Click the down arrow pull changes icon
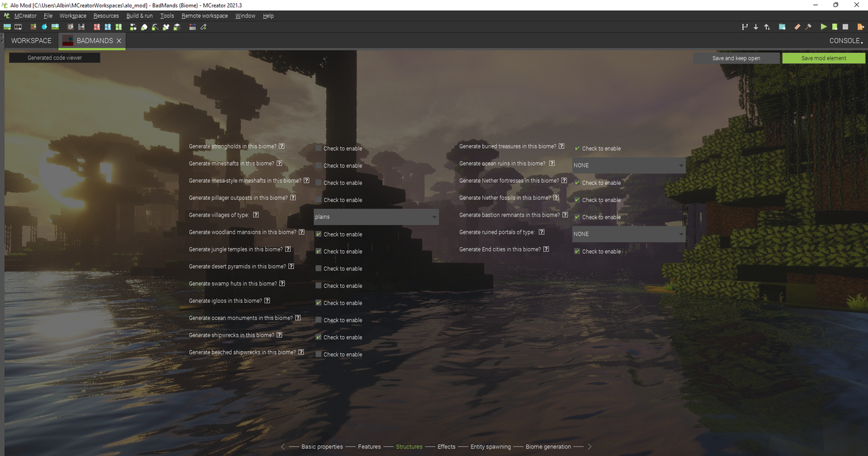This screenshot has width=868, height=456. point(755,27)
